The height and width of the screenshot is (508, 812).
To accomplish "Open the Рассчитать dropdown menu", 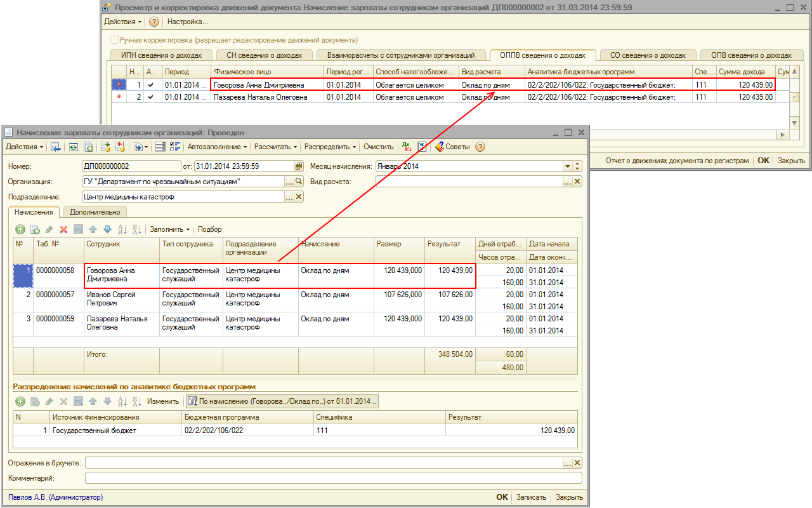I will 275,147.
